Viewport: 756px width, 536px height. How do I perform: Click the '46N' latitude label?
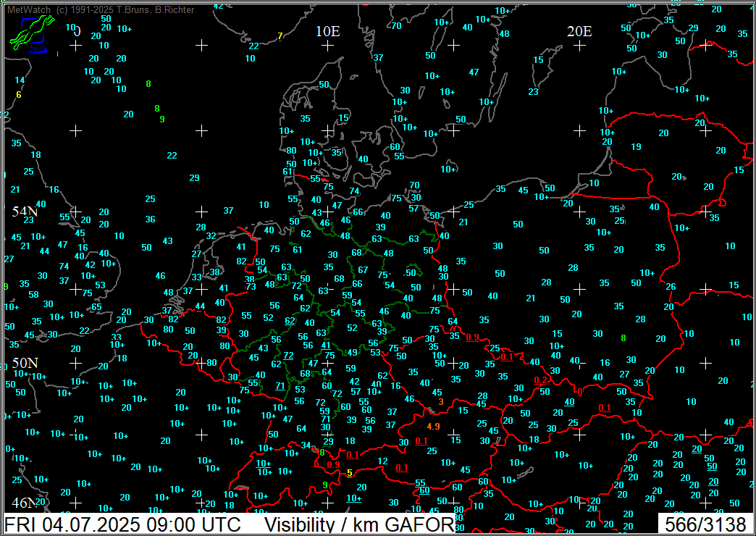25,503
